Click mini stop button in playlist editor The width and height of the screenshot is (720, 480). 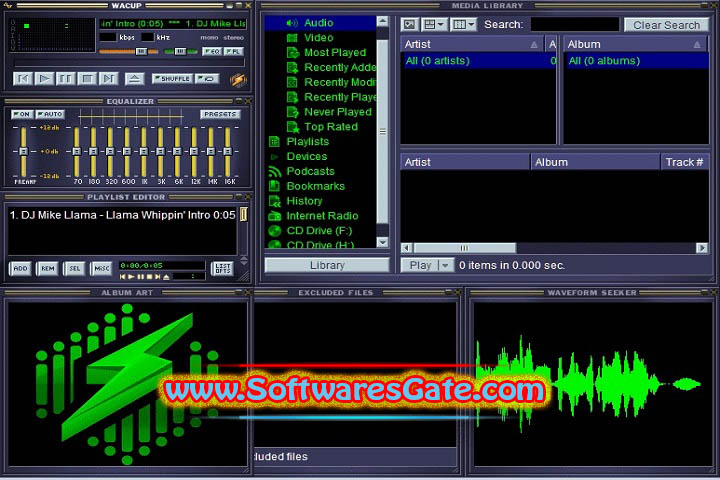click(149, 277)
